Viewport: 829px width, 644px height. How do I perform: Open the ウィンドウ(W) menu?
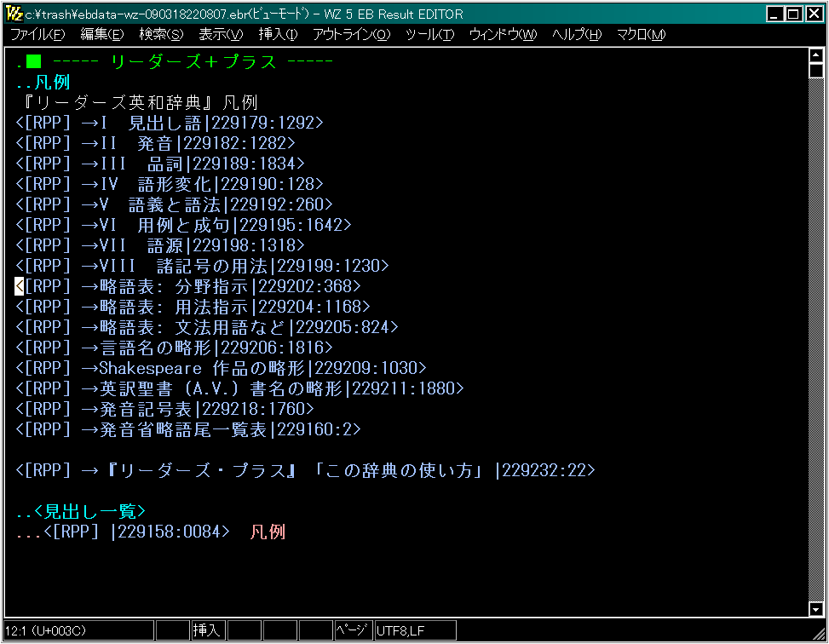pos(504,34)
